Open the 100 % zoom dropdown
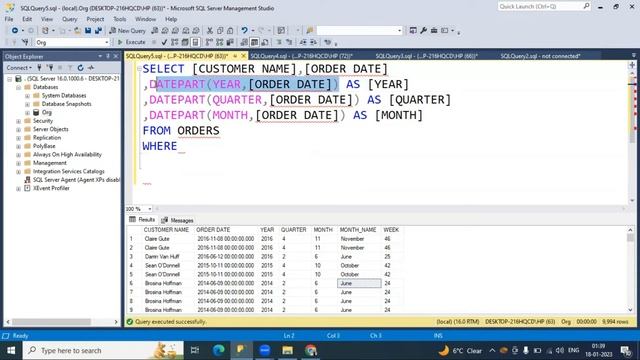The image size is (640, 360). click(149, 209)
